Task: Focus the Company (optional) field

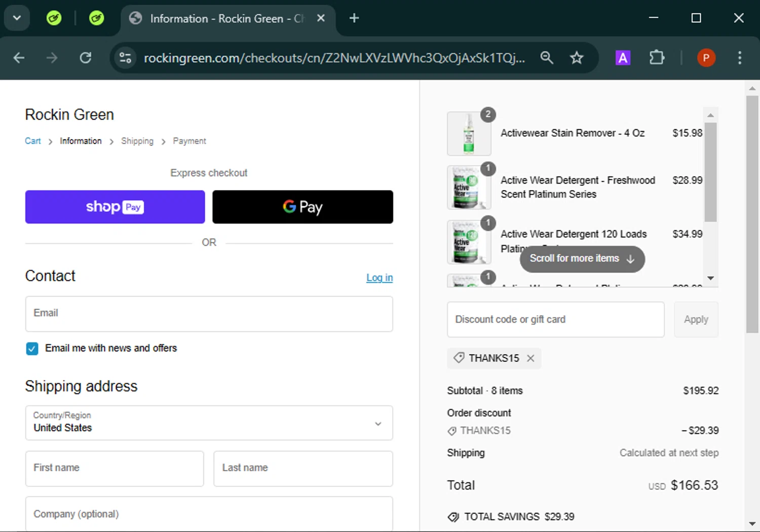Action: click(209, 514)
